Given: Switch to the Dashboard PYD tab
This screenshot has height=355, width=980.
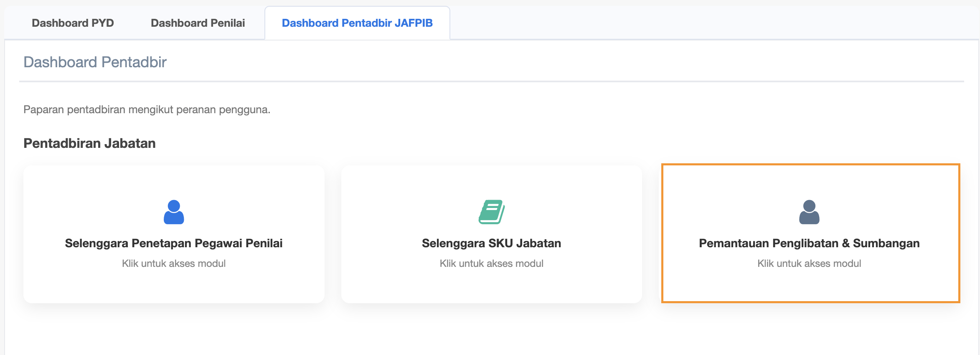Looking at the screenshot, I should tap(73, 23).
